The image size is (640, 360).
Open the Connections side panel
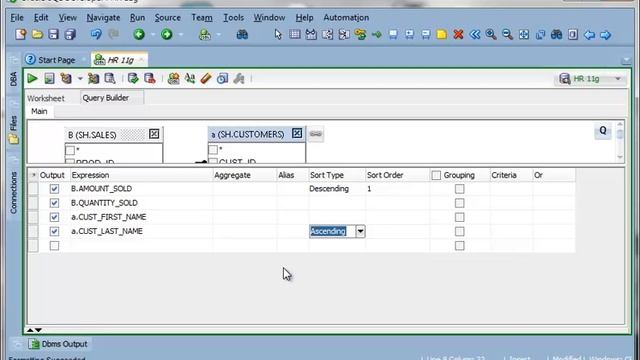[13, 192]
